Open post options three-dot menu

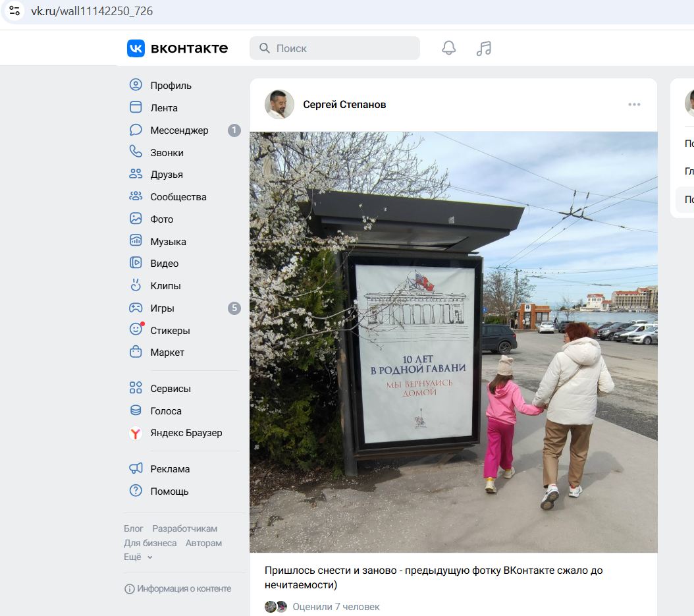pyautogui.click(x=634, y=105)
